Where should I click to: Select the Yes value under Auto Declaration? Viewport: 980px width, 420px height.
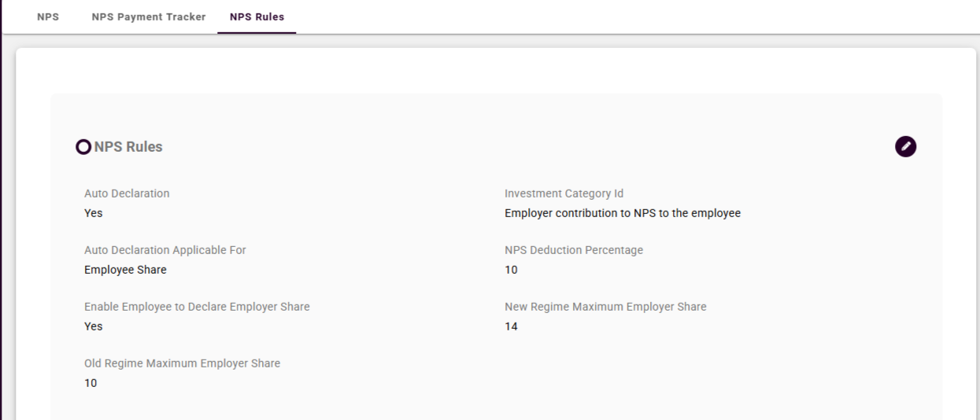pyautogui.click(x=94, y=213)
